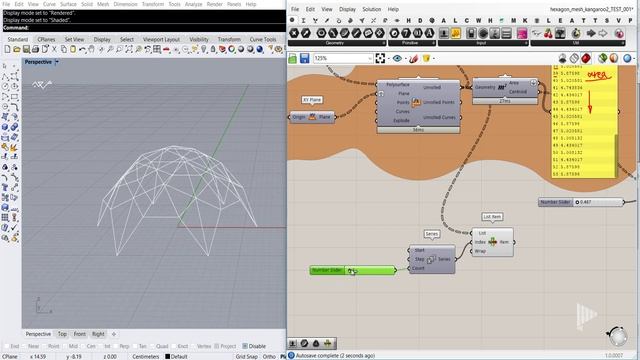
Task: Click the light bulb icon in Rhino toolbar
Action: [204, 49]
